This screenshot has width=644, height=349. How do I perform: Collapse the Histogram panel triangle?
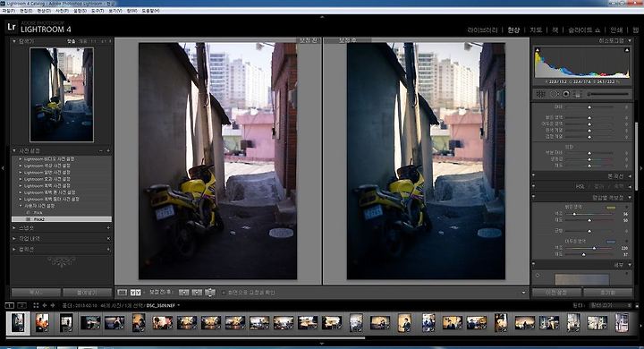point(630,40)
